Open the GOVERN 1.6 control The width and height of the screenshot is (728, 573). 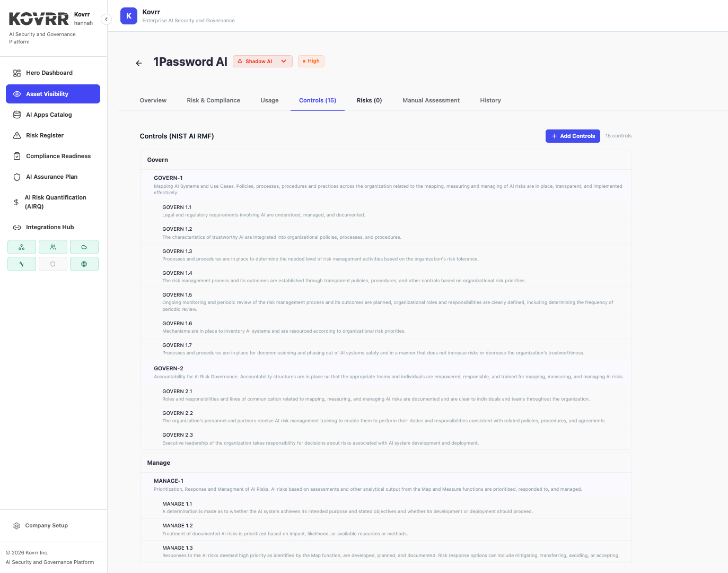click(x=386, y=327)
